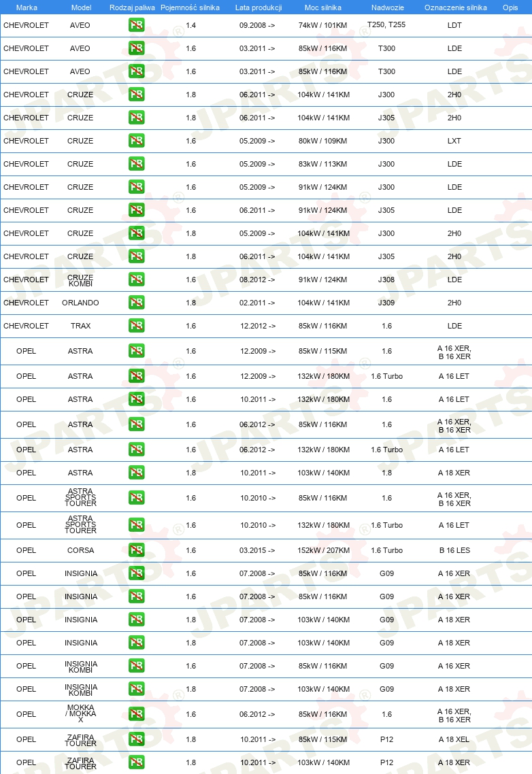532x774 pixels.
Task: Click fuel icon for Astra Sports Tourer 132kW
Action: [136, 525]
